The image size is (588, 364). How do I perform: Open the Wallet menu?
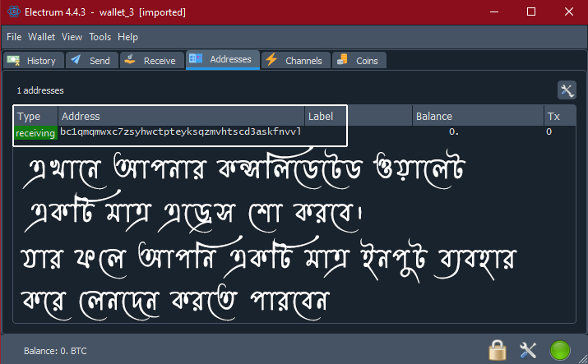42,37
